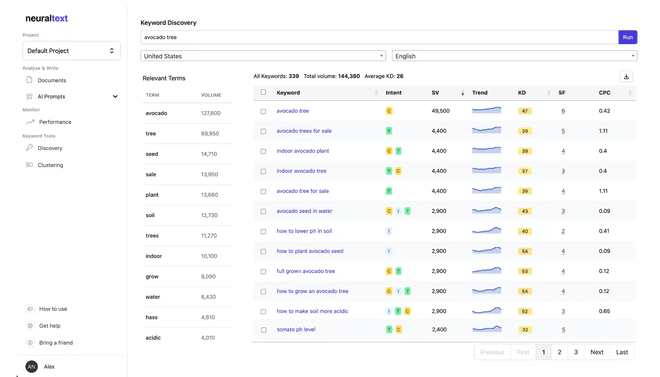The height and width of the screenshot is (377, 660).
Task: Expand the AI Prompts chevron
Action: click(x=115, y=96)
